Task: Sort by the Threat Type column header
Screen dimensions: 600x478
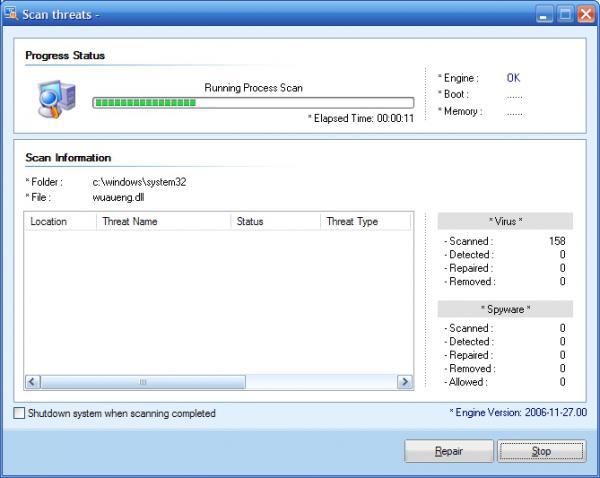Action: point(365,222)
